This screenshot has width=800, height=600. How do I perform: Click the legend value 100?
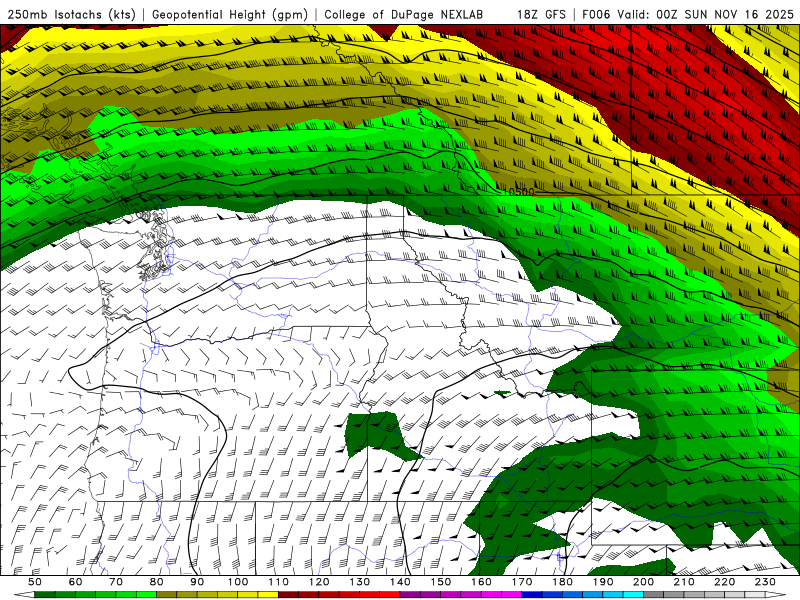tap(238, 582)
